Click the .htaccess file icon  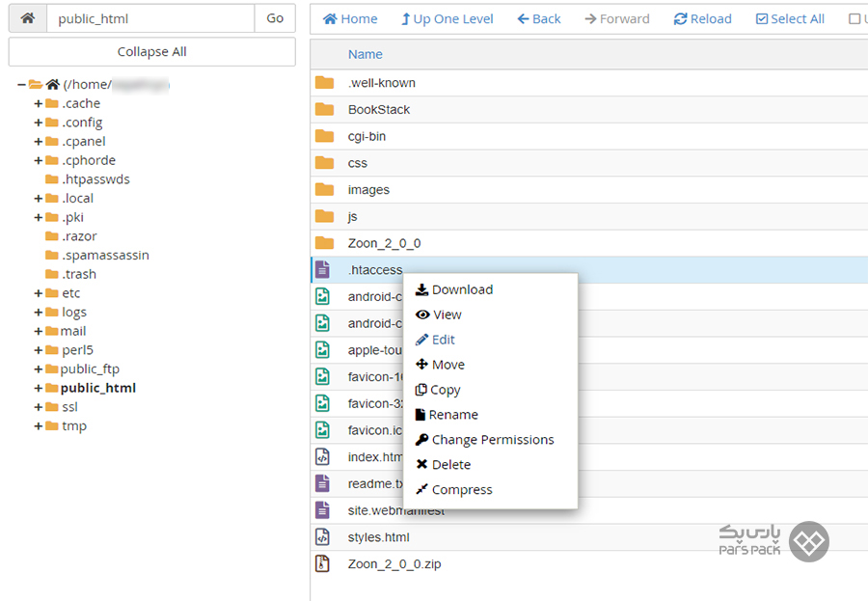point(322,270)
